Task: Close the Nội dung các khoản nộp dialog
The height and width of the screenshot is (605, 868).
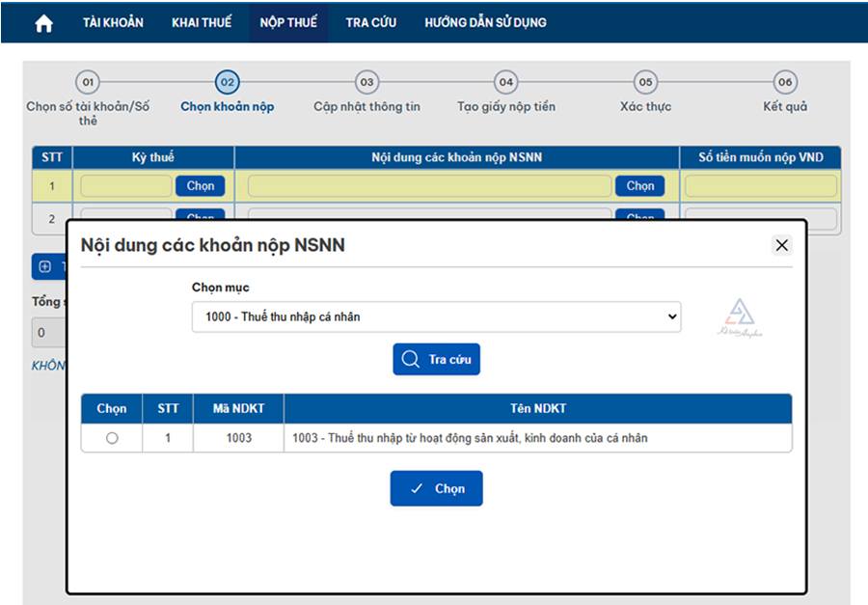Action: pyautogui.click(x=781, y=245)
